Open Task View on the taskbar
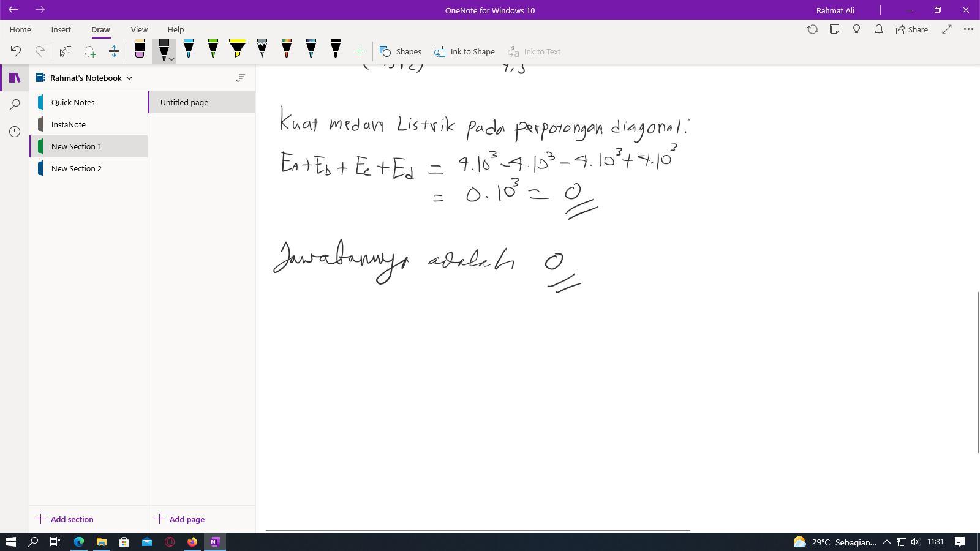The width and height of the screenshot is (980, 551). [x=55, y=542]
